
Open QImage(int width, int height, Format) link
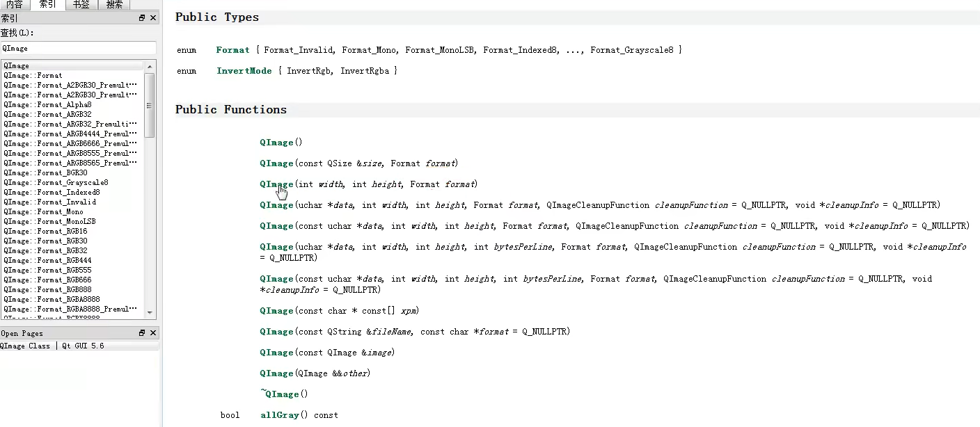(276, 184)
